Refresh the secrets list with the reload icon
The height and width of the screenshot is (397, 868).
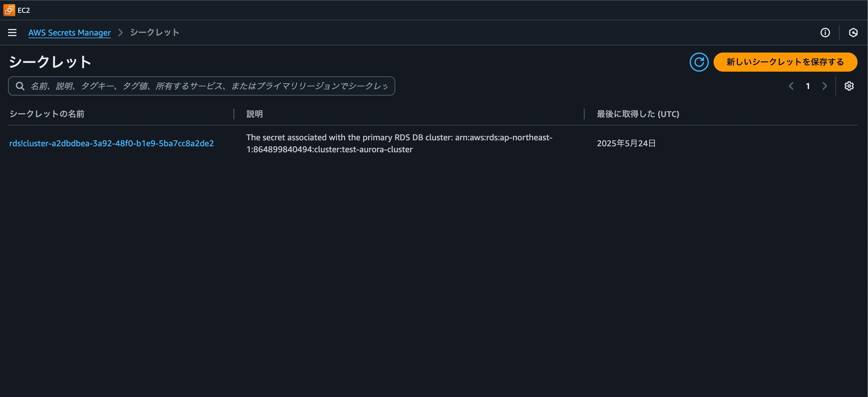699,62
